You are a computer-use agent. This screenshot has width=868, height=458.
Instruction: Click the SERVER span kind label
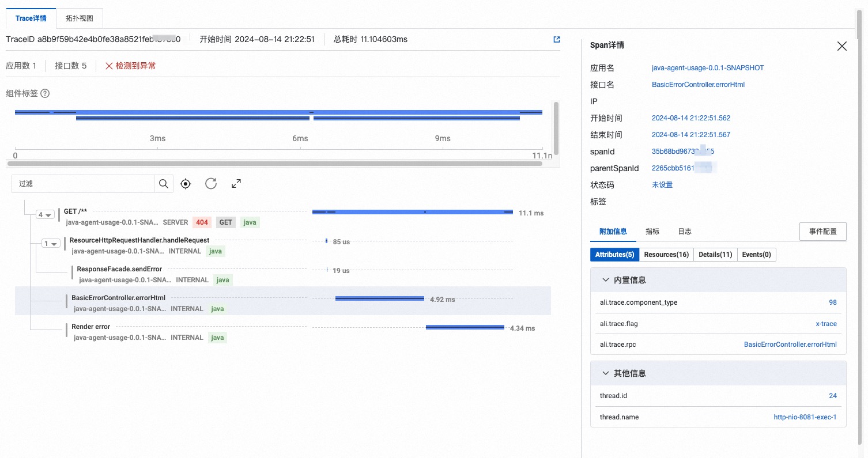coord(175,222)
